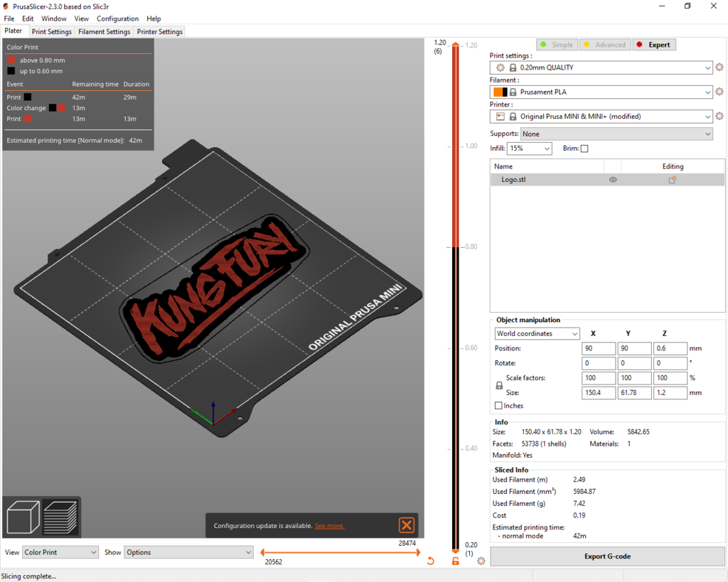Switch to the Print Settings tab
This screenshot has height=582, width=728.
point(51,31)
